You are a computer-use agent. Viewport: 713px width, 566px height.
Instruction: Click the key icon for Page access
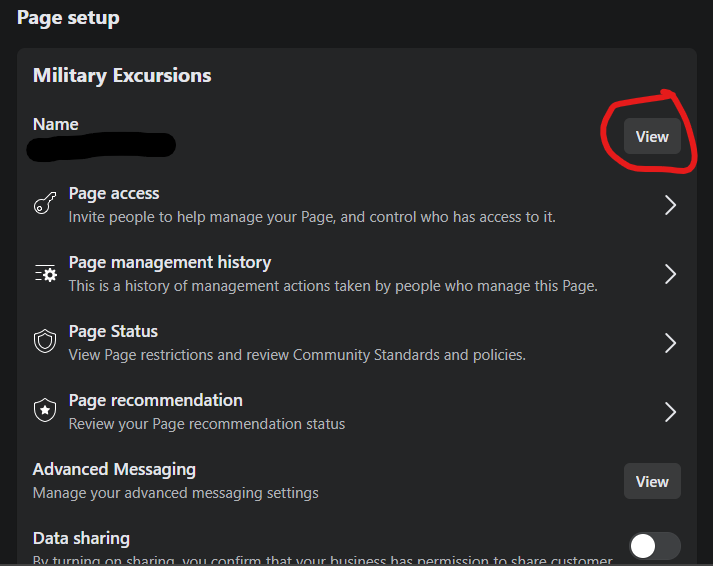click(x=45, y=204)
